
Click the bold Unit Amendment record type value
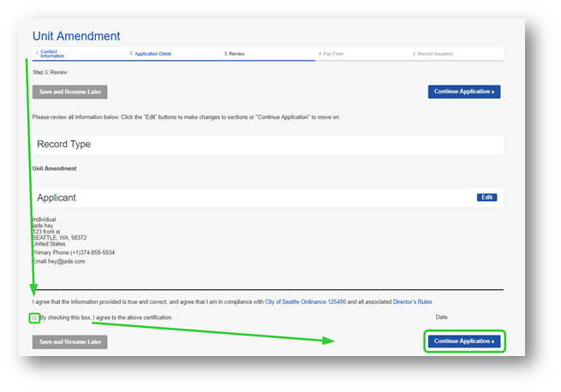[54, 169]
